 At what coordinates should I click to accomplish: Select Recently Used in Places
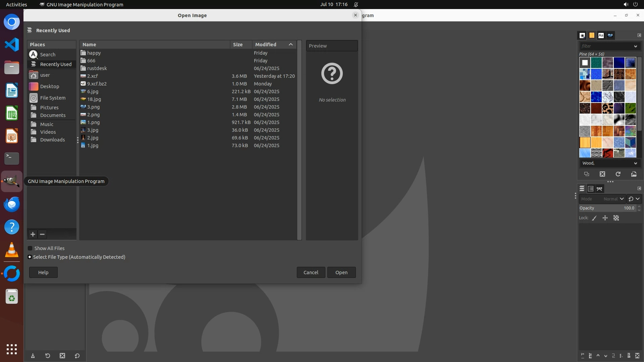pos(55,64)
